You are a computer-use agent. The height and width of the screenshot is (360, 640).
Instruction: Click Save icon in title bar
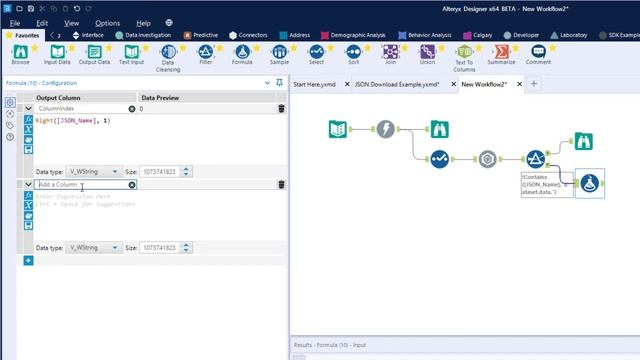(x=31, y=8)
